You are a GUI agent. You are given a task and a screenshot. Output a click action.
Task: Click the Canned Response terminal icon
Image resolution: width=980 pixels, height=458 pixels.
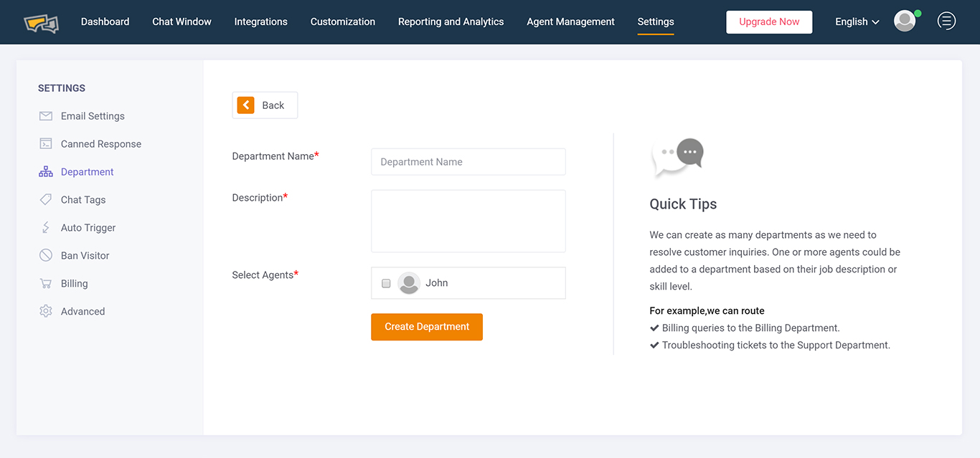click(46, 144)
